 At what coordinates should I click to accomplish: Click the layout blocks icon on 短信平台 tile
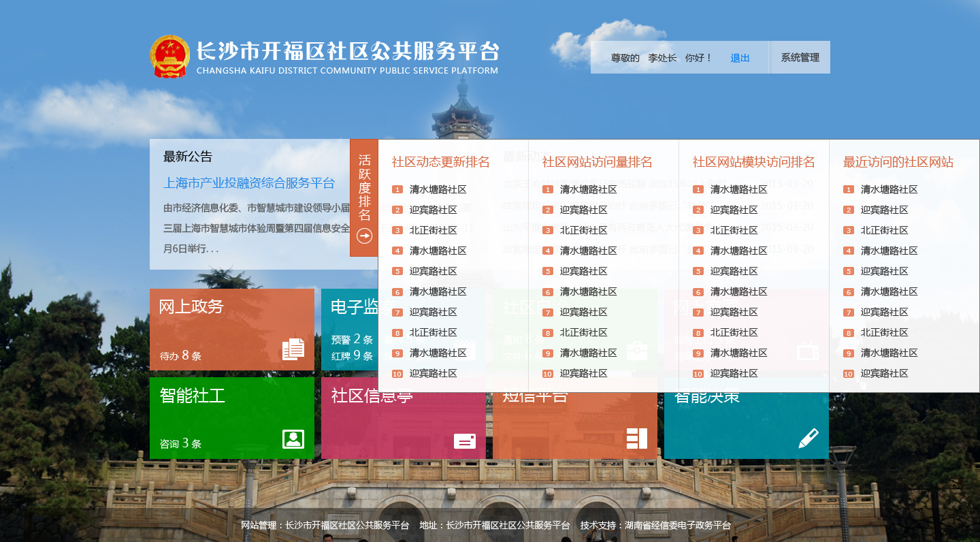637,439
